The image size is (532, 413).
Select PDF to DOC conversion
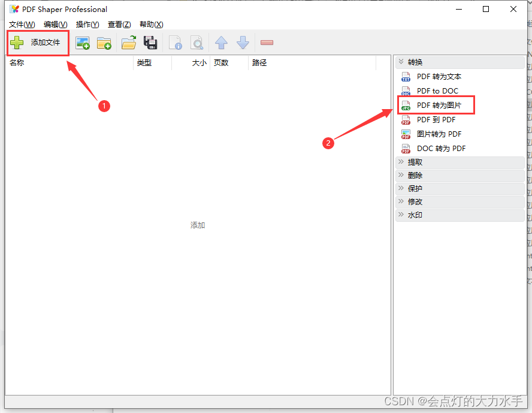(x=437, y=91)
